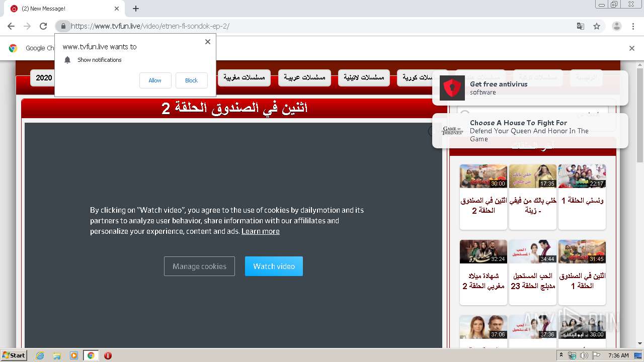Show hidden tray icons arrow
The width and height of the screenshot is (644, 362).
pyautogui.click(x=561, y=355)
